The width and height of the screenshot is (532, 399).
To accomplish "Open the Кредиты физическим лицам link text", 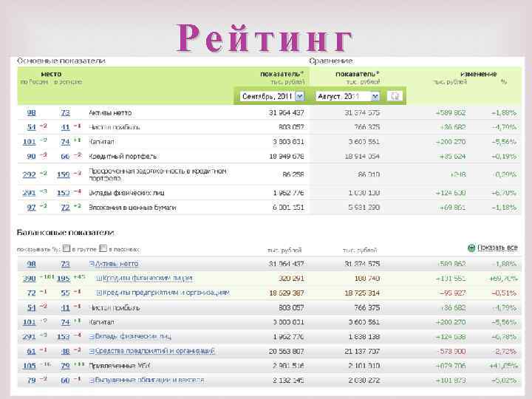I will pyautogui.click(x=148, y=279).
